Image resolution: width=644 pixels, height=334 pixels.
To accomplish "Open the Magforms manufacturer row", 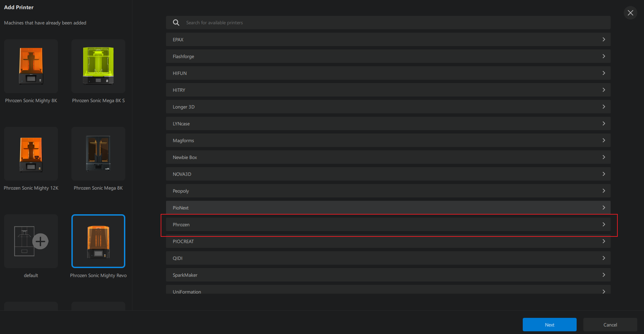I will (388, 140).
